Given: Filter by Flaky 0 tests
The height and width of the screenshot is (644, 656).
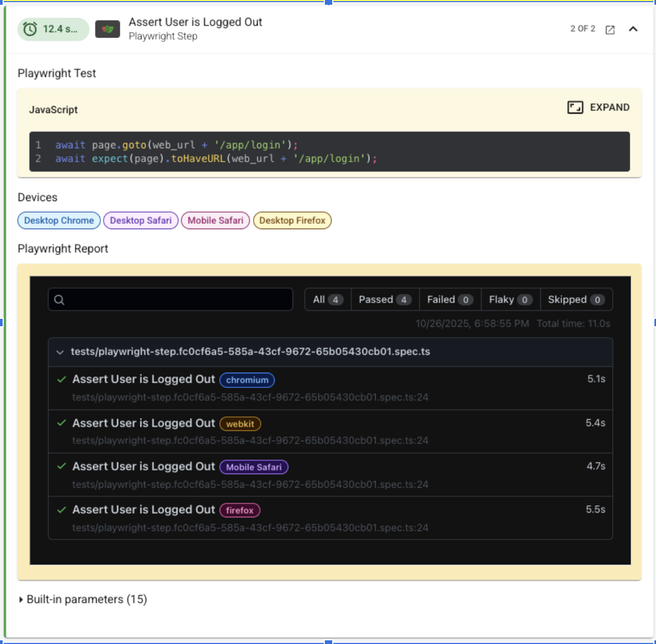Looking at the screenshot, I should click(x=510, y=299).
